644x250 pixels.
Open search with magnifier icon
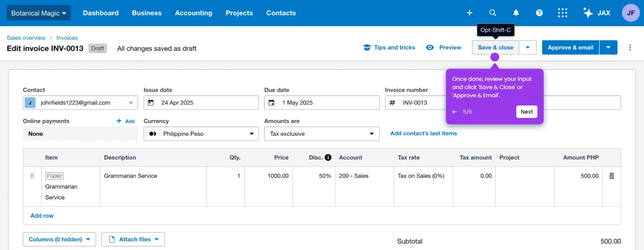[x=493, y=13]
